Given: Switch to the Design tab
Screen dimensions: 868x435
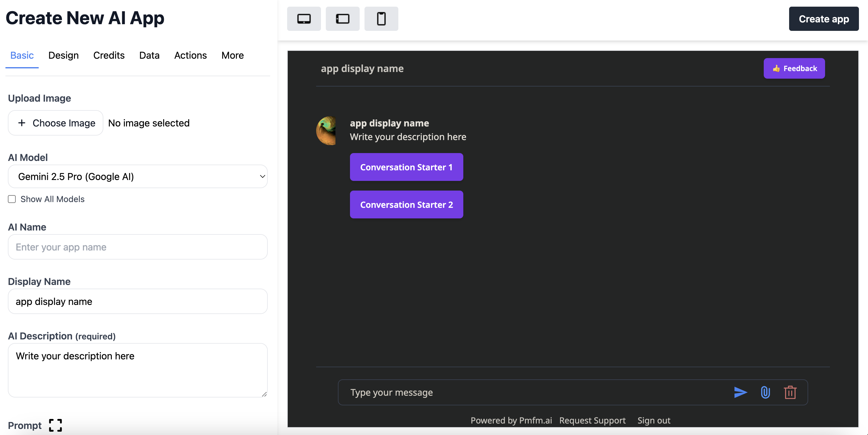Looking at the screenshot, I should pos(63,55).
